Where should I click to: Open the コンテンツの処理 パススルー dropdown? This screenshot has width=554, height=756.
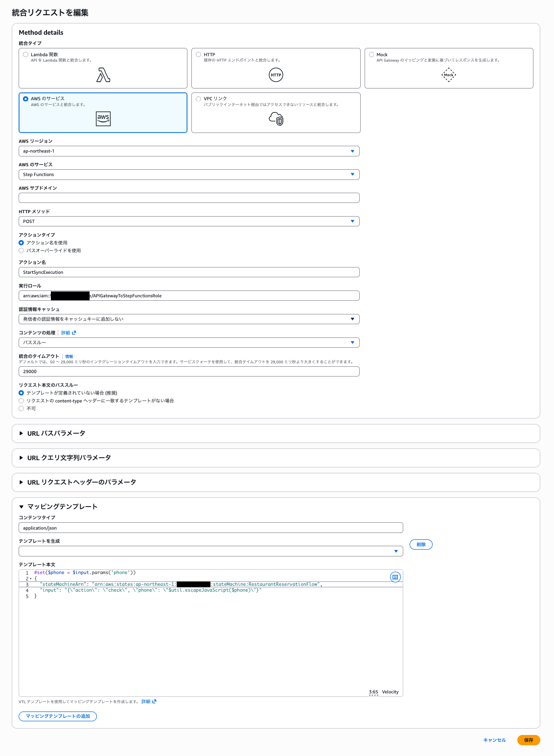click(189, 342)
